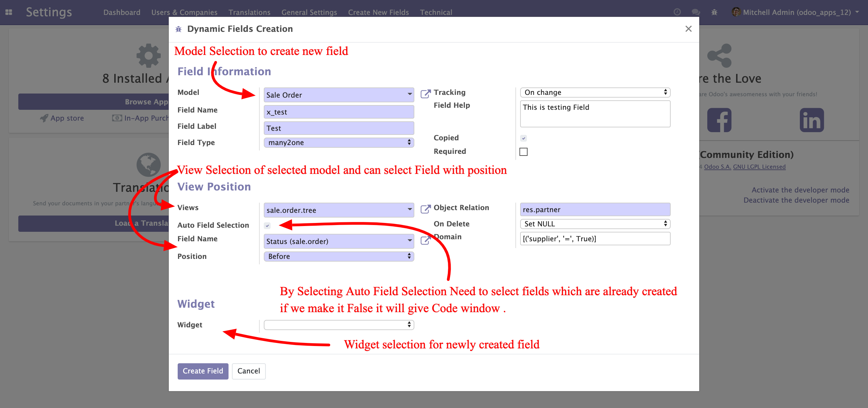
Task: Open General Settings menu
Action: [x=309, y=12]
